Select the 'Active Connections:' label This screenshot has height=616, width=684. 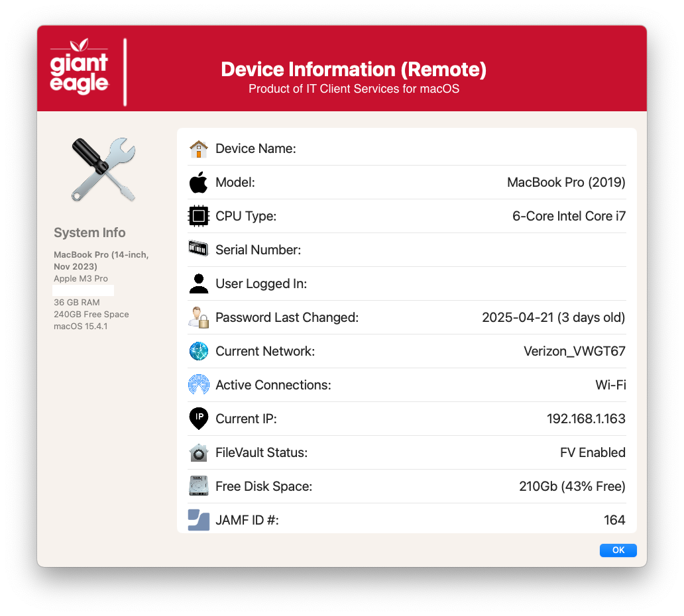pyautogui.click(x=273, y=385)
